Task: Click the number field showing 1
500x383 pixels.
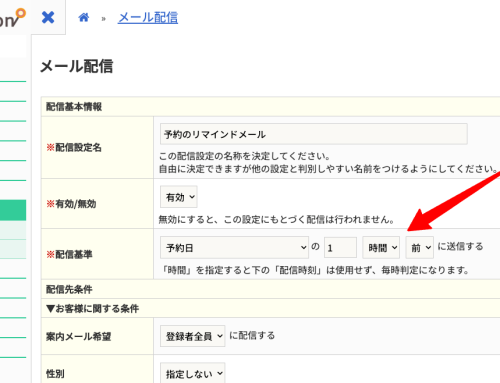Action: (340, 247)
